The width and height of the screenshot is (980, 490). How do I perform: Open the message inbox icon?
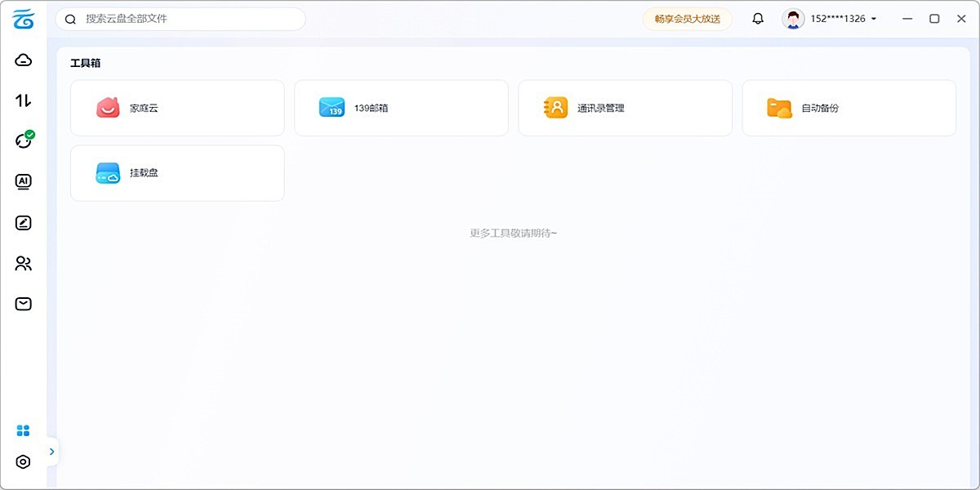coord(23,303)
